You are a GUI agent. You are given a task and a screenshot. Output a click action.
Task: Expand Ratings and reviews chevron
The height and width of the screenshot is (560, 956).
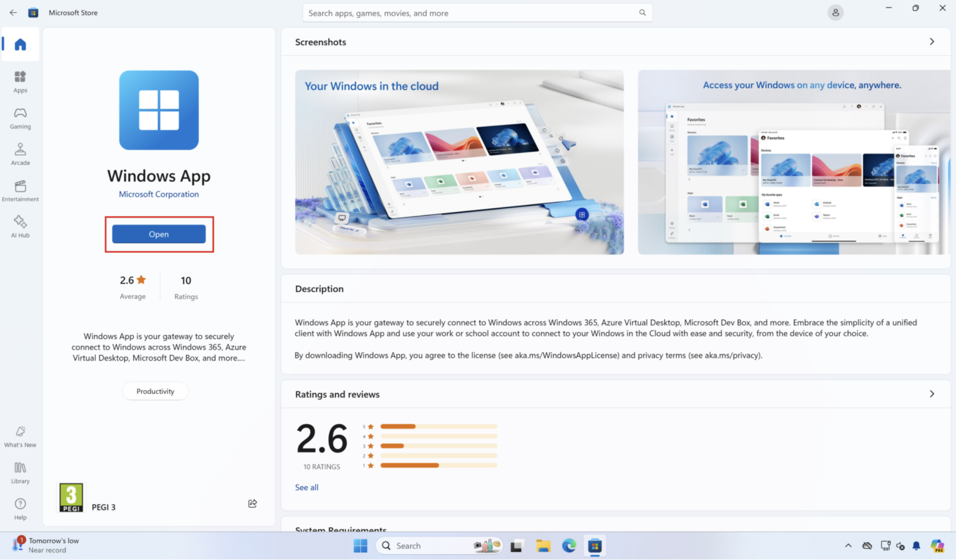point(932,394)
